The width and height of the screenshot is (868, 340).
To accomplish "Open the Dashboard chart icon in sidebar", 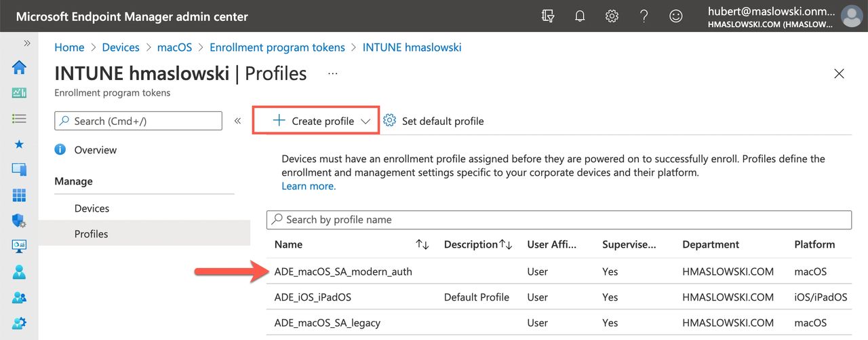I will point(19,93).
